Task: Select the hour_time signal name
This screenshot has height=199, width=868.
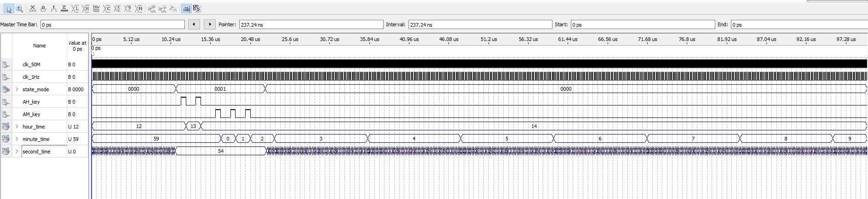Action: point(34,127)
